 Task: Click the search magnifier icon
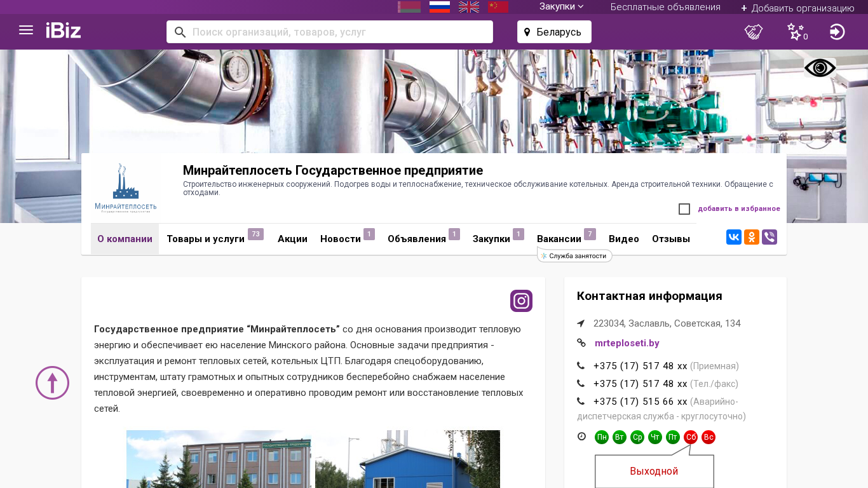(180, 32)
